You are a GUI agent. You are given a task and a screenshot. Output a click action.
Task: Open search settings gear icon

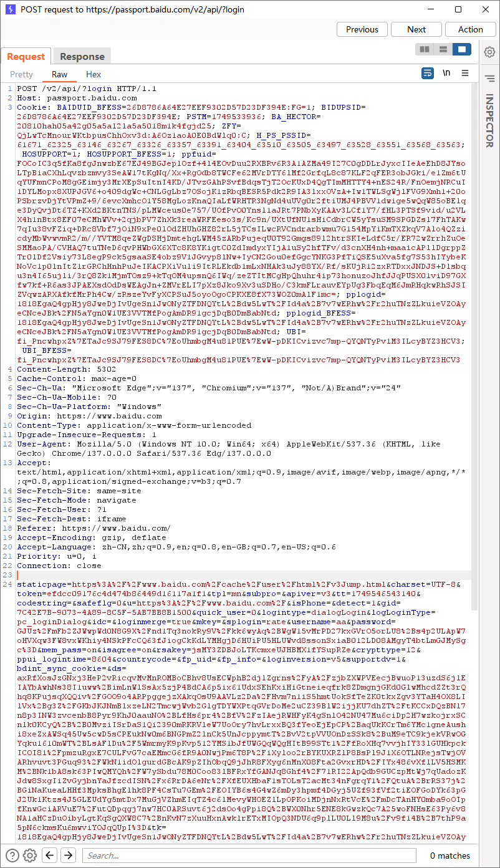30,855
